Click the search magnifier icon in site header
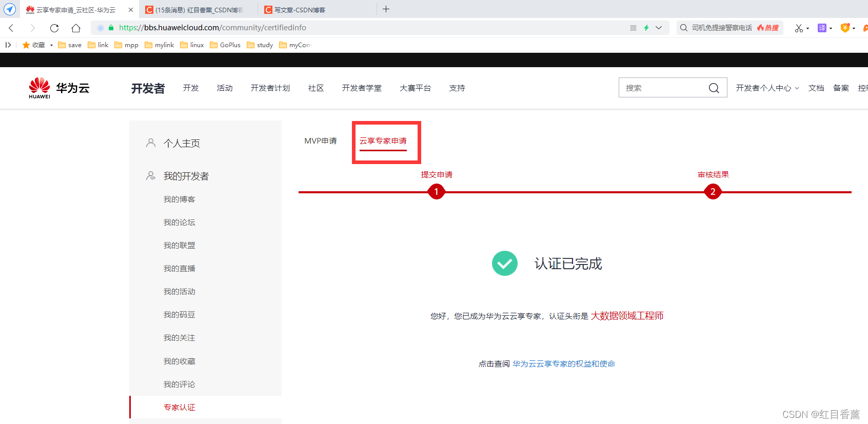Image resolution: width=868 pixels, height=424 pixels. pyautogui.click(x=714, y=88)
